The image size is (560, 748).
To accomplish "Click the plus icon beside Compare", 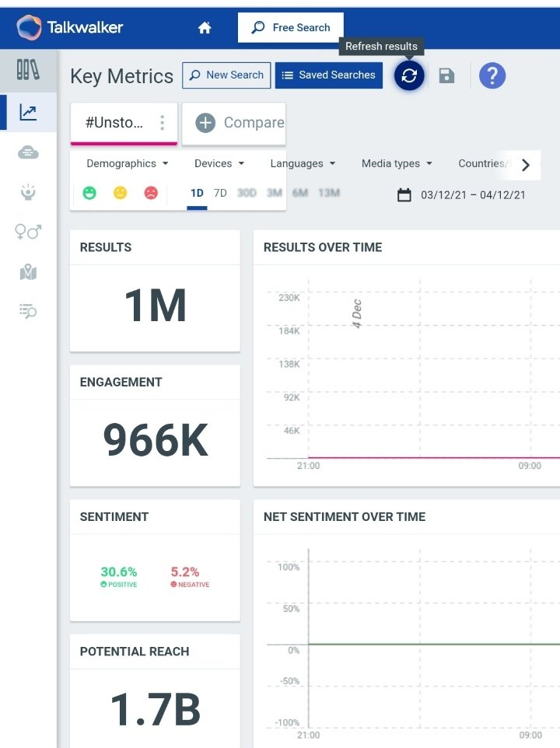I will point(205,123).
